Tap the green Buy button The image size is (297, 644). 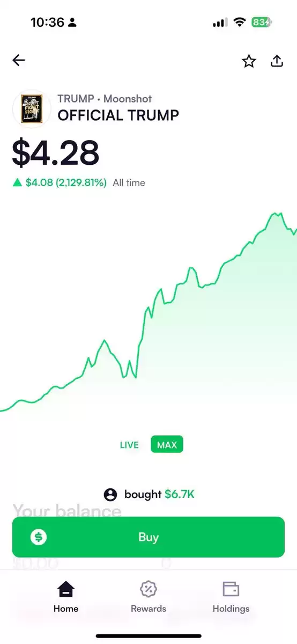click(148, 537)
